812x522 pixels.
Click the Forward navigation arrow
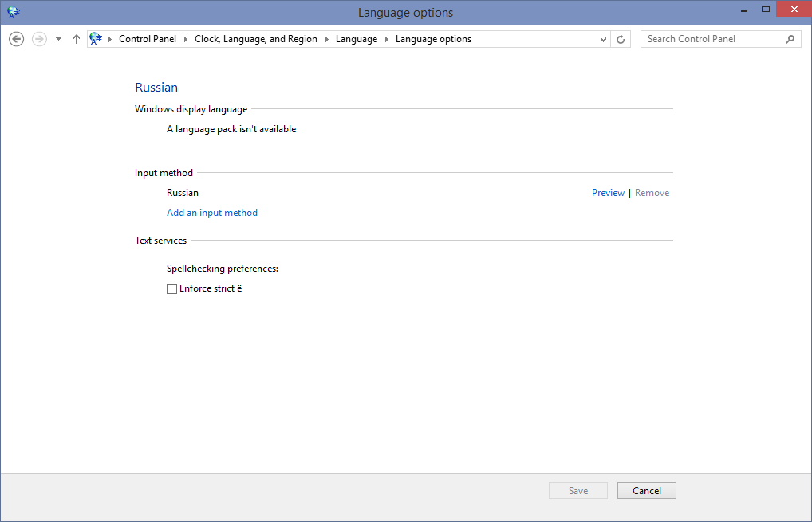(39, 39)
